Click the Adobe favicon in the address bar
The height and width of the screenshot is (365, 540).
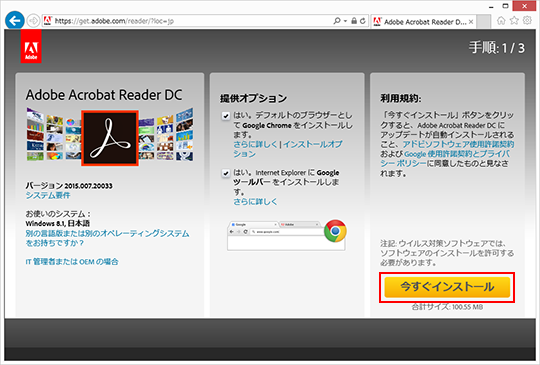click(x=48, y=21)
